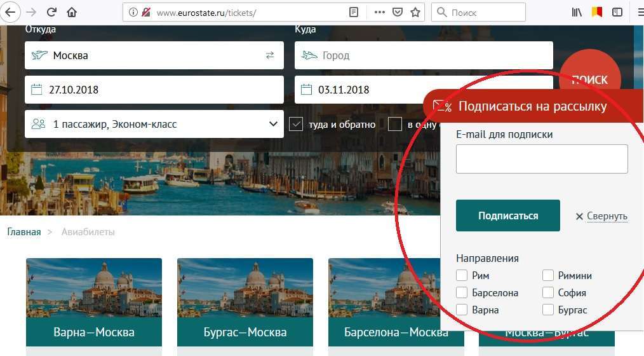Open the browser hamburger menu
The image size is (644, 356).
click(x=638, y=12)
